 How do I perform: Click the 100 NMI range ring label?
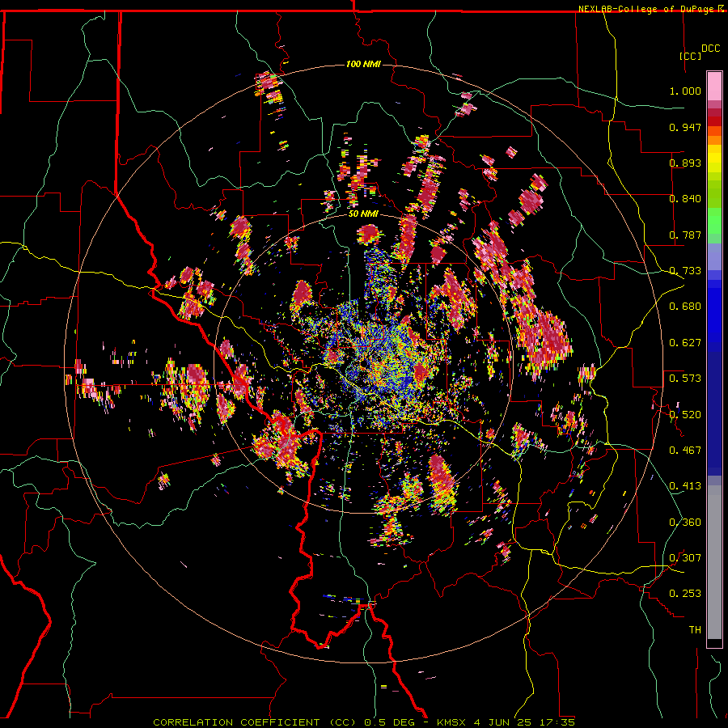363,64
